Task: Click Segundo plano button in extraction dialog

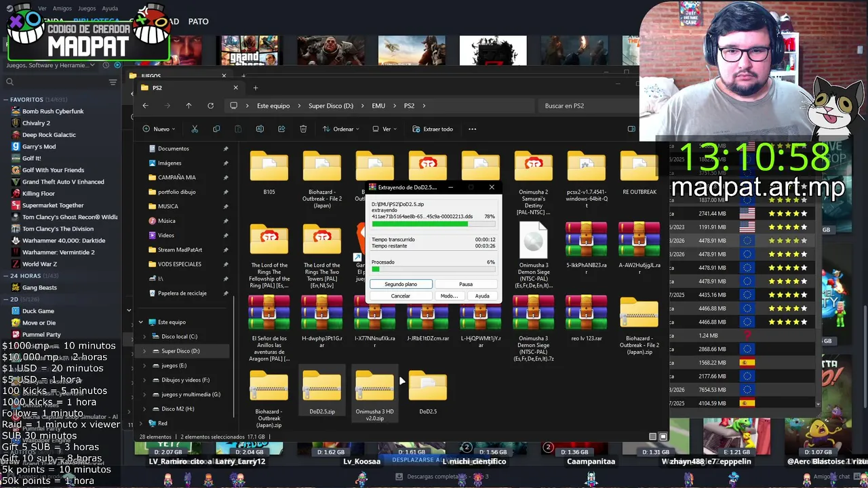Action: point(401,284)
